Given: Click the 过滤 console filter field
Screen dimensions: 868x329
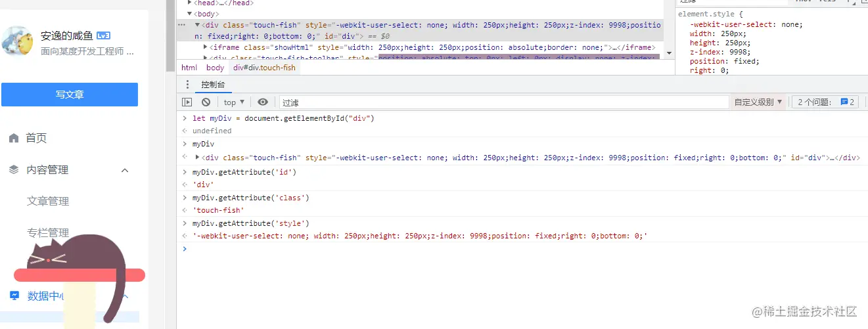Looking at the screenshot, I should coord(503,102).
